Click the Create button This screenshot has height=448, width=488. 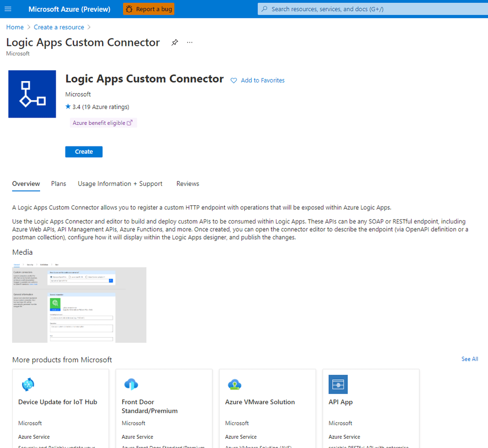[x=84, y=151]
